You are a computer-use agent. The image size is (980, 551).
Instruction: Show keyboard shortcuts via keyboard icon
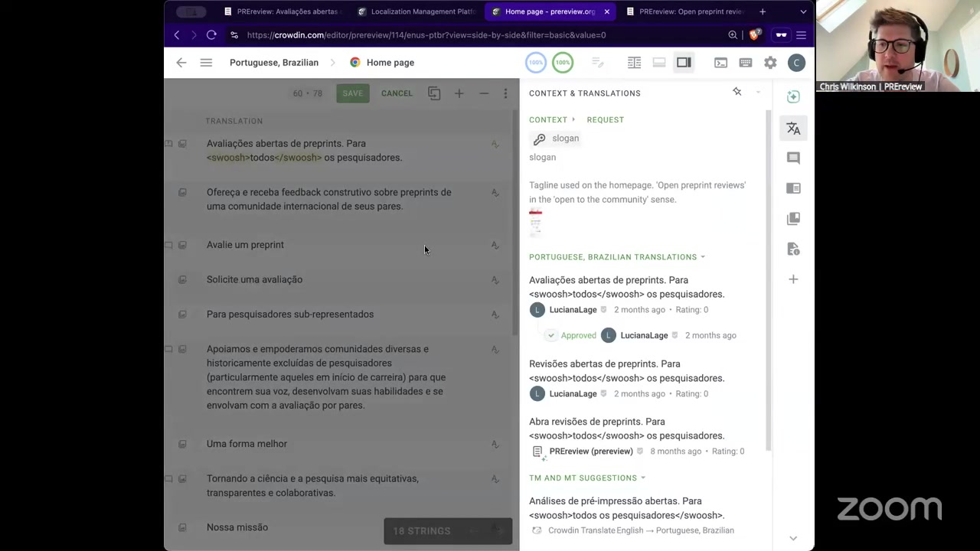tap(745, 63)
